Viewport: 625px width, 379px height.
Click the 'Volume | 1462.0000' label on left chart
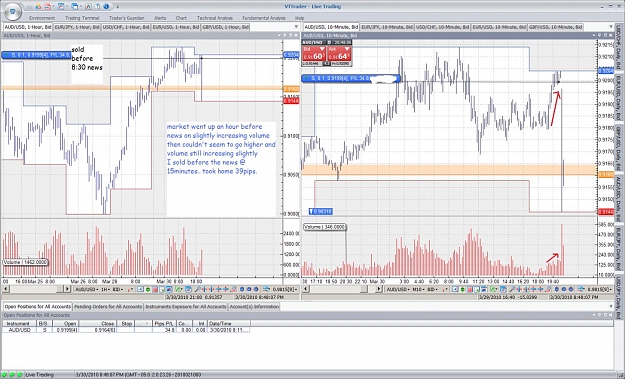point(26,262)
